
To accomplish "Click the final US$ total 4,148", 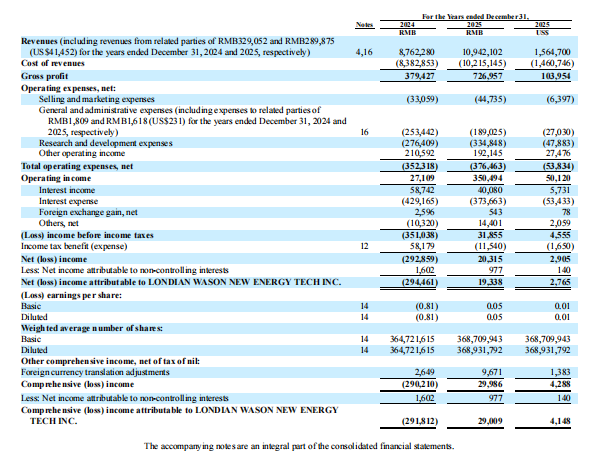I will tap(560, 421).
